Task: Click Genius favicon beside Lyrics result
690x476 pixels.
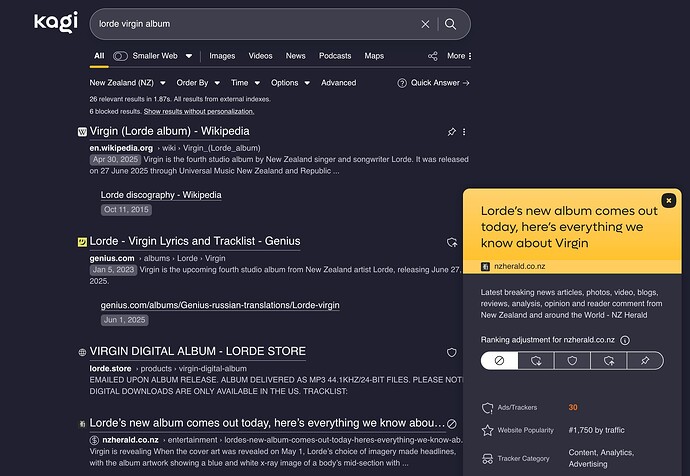Action: coord(82,242)
